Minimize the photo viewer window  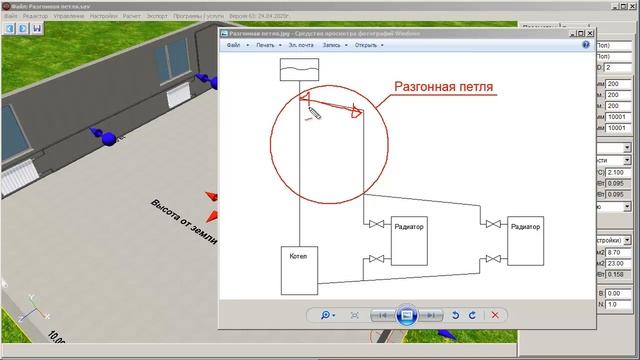point(573,33)
